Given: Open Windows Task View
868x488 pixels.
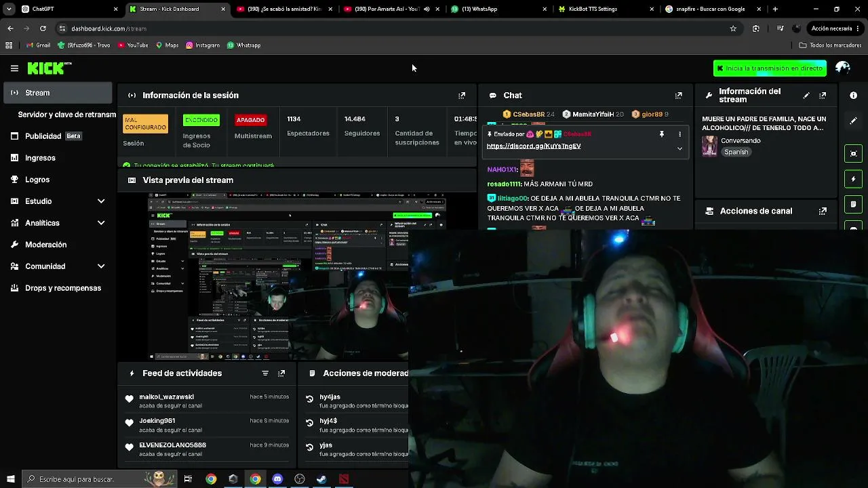Looking at the screenshot, I should [189, 479].
